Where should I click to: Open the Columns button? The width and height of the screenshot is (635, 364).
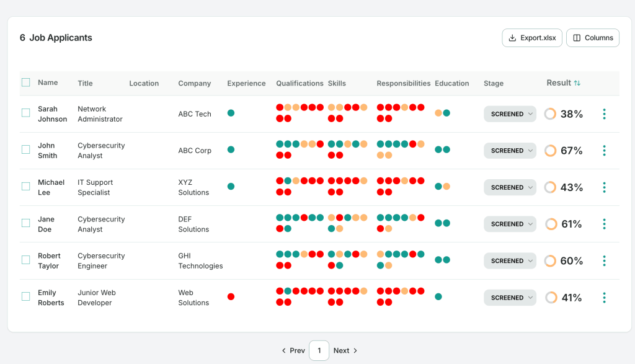(x=593, y=38)
